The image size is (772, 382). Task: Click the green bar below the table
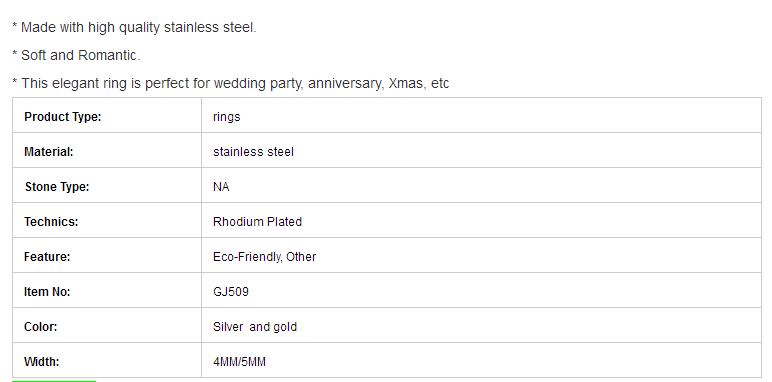coord(54,381)
